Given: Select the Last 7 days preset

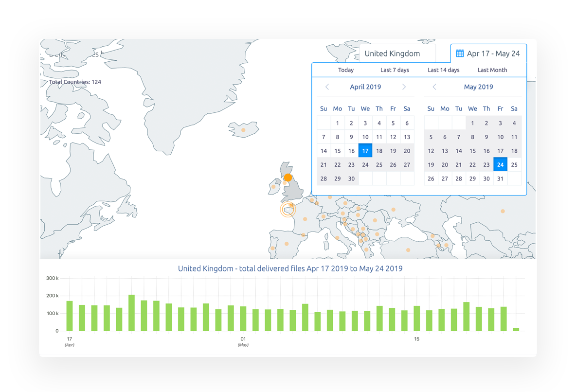Looking at the screenshot, I should (x=395, y=70).
